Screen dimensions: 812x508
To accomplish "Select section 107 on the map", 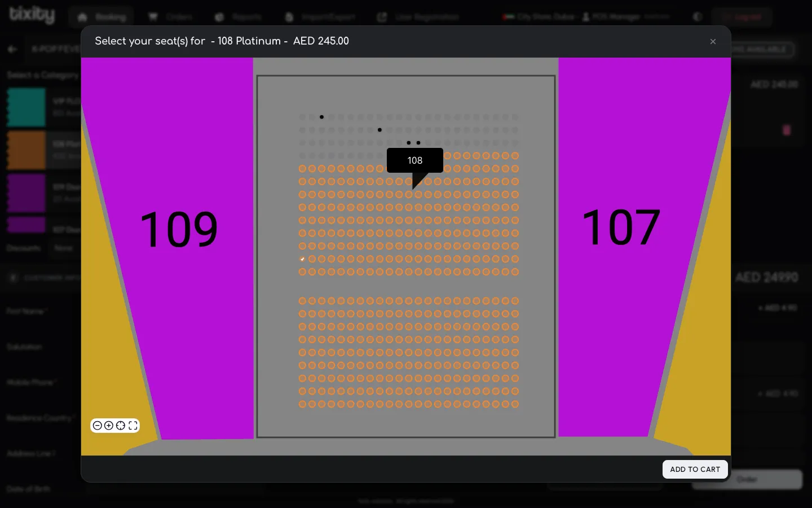I will 621,227.
